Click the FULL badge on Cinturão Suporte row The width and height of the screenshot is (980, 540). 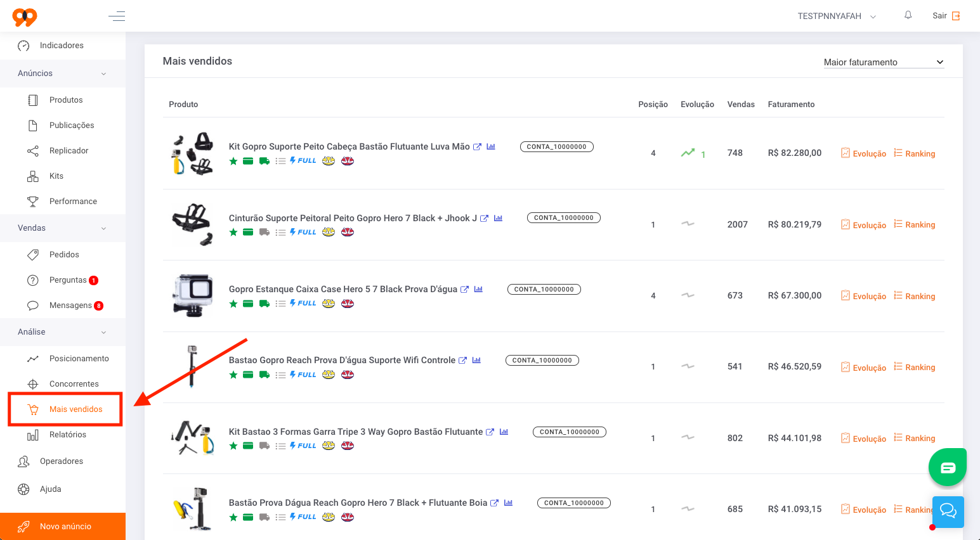tap(303, 232)
